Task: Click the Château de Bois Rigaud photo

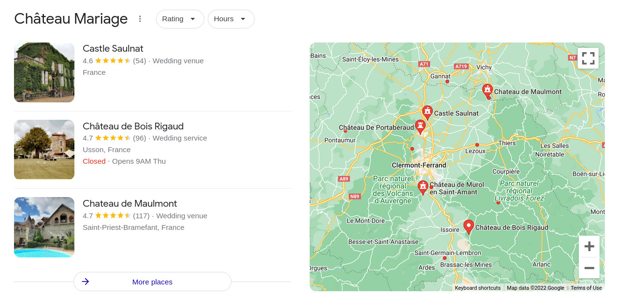Action: (x=44, y=150)
